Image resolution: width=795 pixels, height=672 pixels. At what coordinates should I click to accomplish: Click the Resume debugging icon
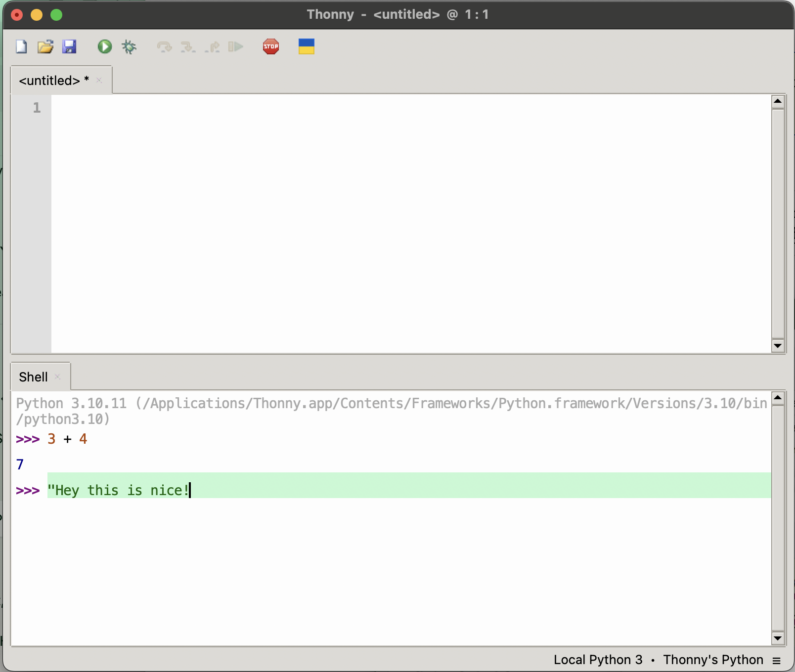tap(236, 47)
